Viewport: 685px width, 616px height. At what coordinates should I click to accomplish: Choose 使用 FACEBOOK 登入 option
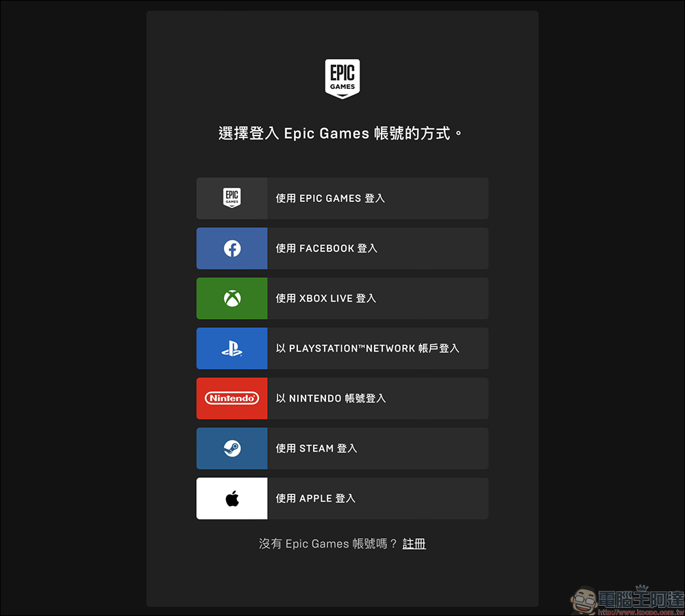coord(342,248)
